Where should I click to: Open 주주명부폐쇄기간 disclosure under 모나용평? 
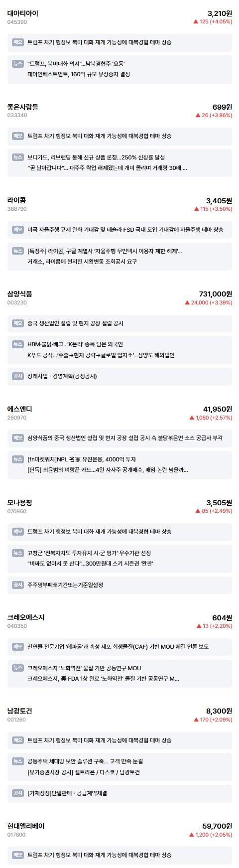(65, 584)
